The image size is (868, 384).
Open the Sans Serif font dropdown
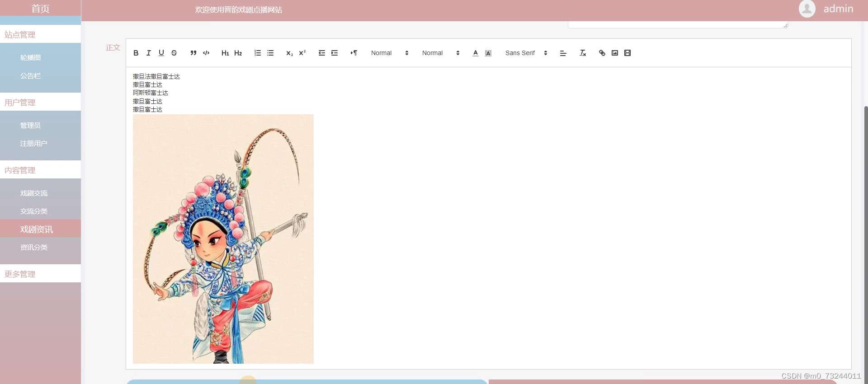click(526, 53)
